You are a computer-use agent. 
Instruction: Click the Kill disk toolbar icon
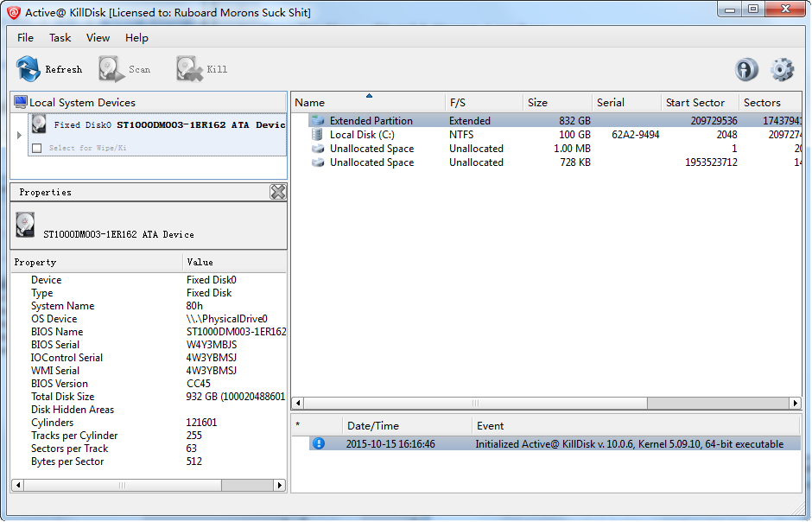point(189,69)
